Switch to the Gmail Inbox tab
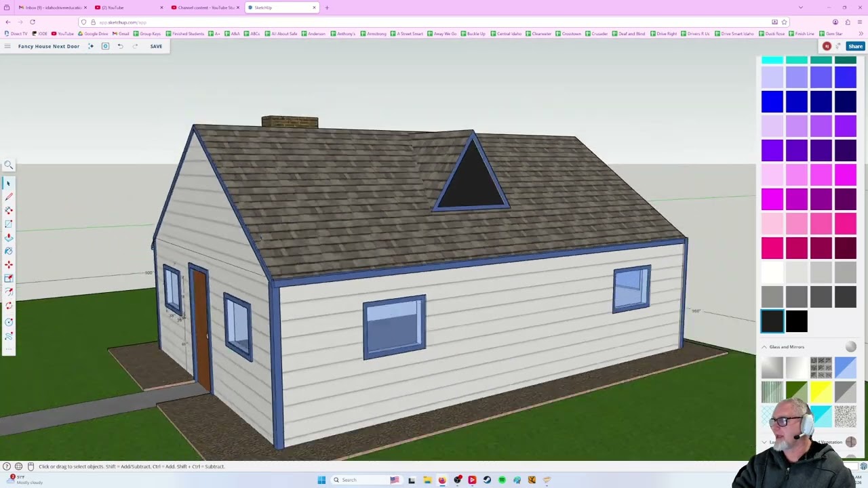 [x=53, y=7]
